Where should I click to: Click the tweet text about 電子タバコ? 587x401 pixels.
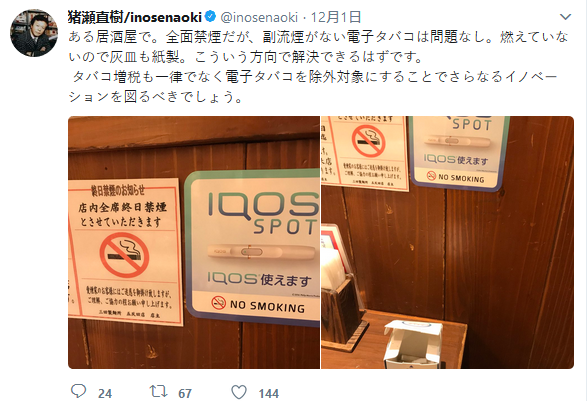tap(318, 67)
